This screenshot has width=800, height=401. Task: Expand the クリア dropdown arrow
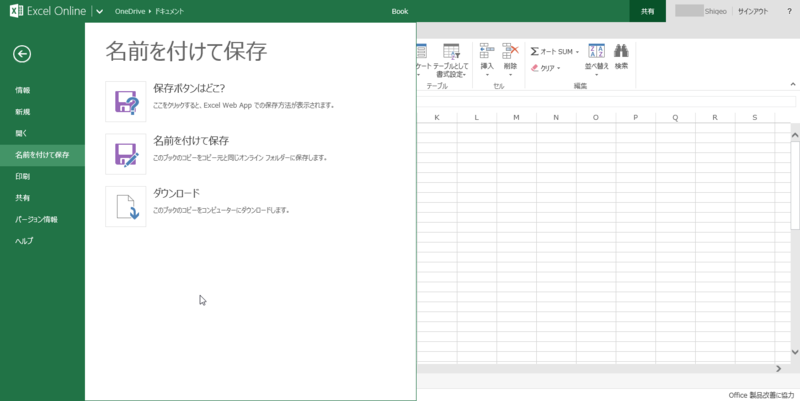(x=559, y=68)
